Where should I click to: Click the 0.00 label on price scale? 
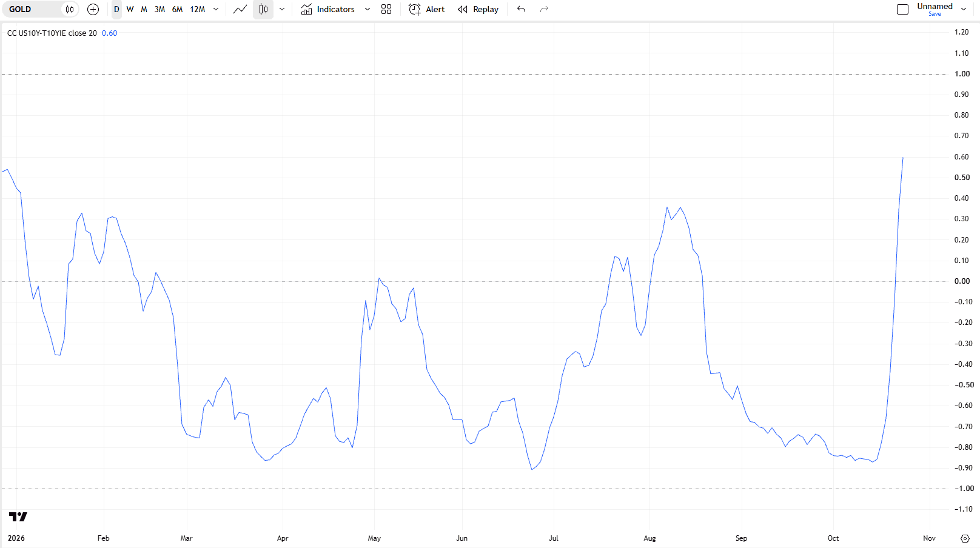point(962,281)
